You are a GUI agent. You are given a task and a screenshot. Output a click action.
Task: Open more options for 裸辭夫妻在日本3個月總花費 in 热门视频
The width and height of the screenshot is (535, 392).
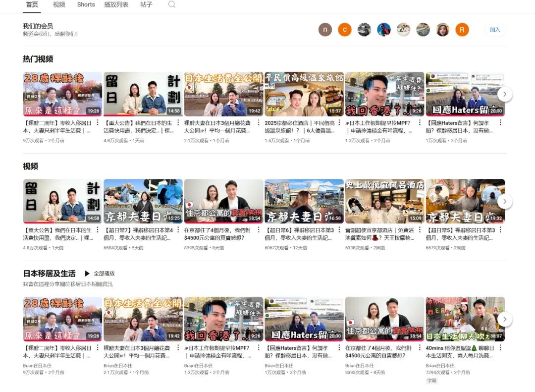pyautogui.click(x=259, y=122)
